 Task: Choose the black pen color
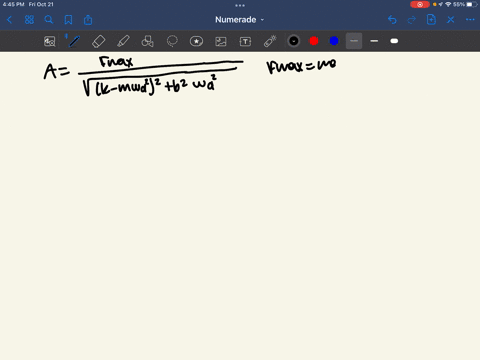[x=294, y=41]
